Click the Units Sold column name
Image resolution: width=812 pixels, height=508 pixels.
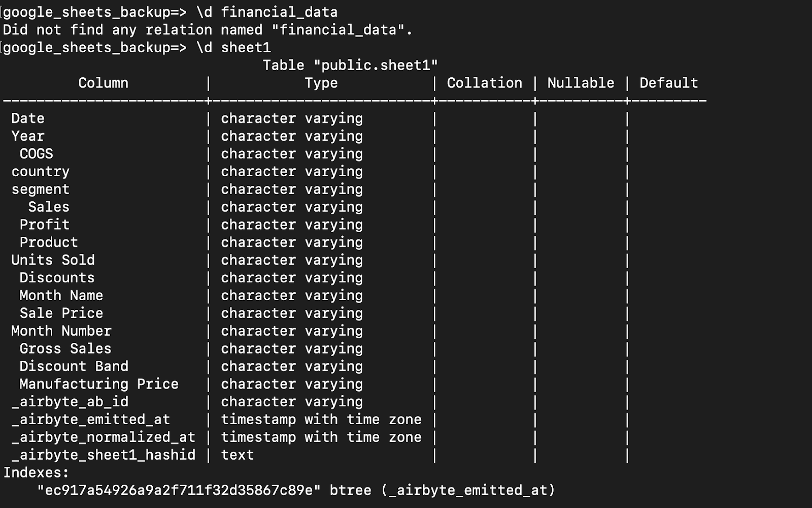click(53, 260)
